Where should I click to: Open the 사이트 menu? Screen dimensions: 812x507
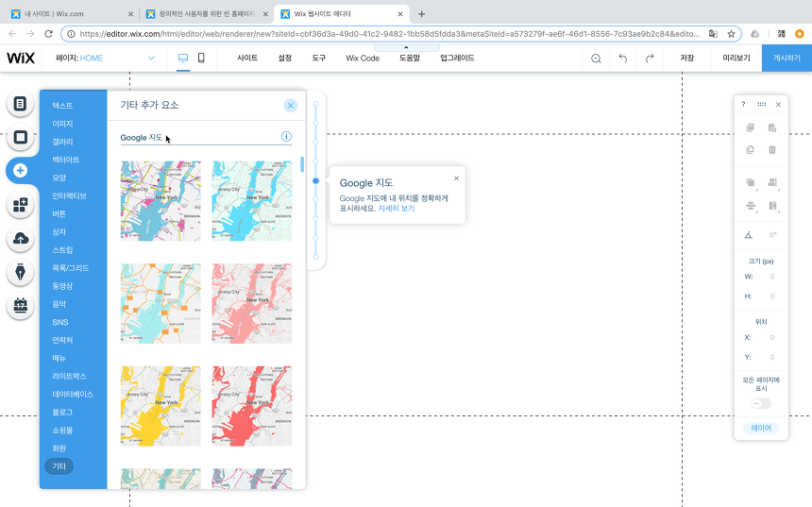(x=247, y=58)
